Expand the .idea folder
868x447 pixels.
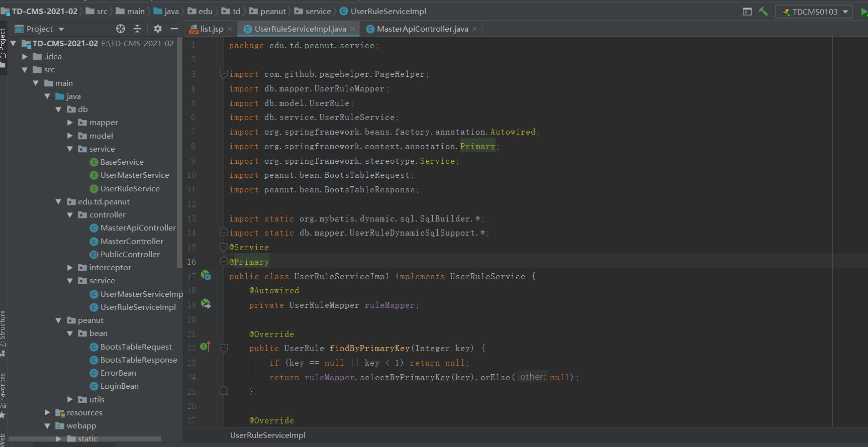tap(25, 57)
